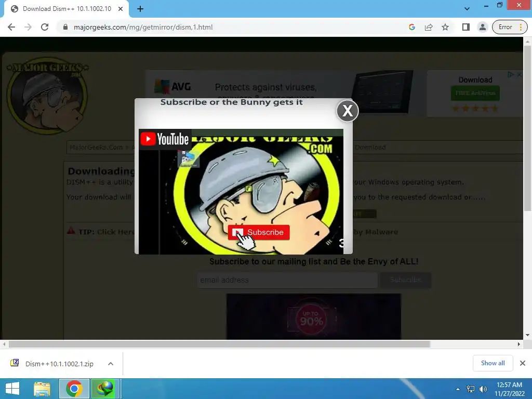Viewport: 532px width, 399px height.
Task: Open a new browser tab
Action: click(x=140, y=9)
